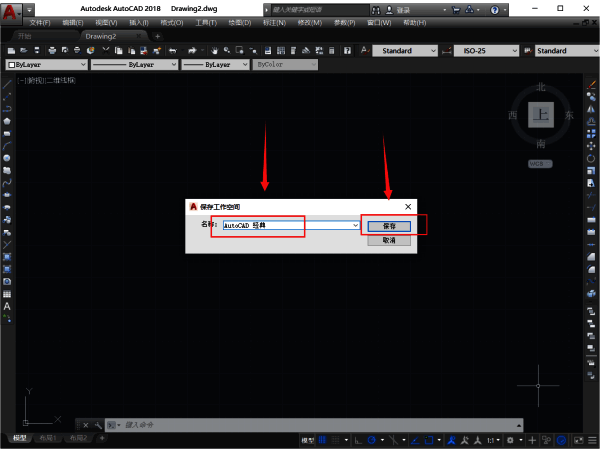The height and width of the screenshot is (449, 600).
Task: Select the Circle draw tool
Action: pos(7,158)
